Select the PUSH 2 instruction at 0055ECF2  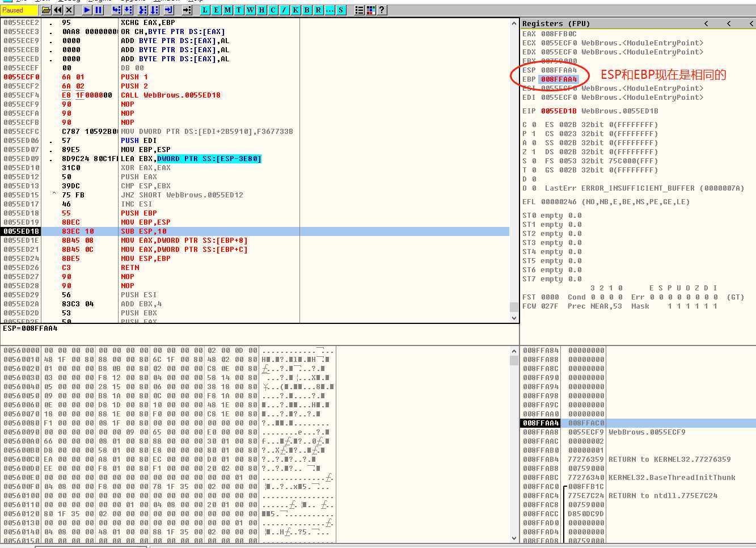tap(255, 86)
